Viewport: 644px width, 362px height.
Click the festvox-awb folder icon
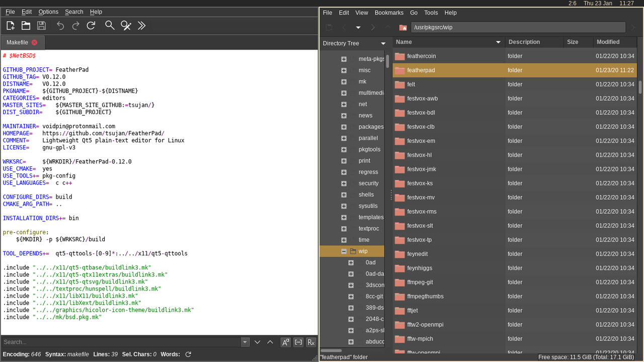399,99
